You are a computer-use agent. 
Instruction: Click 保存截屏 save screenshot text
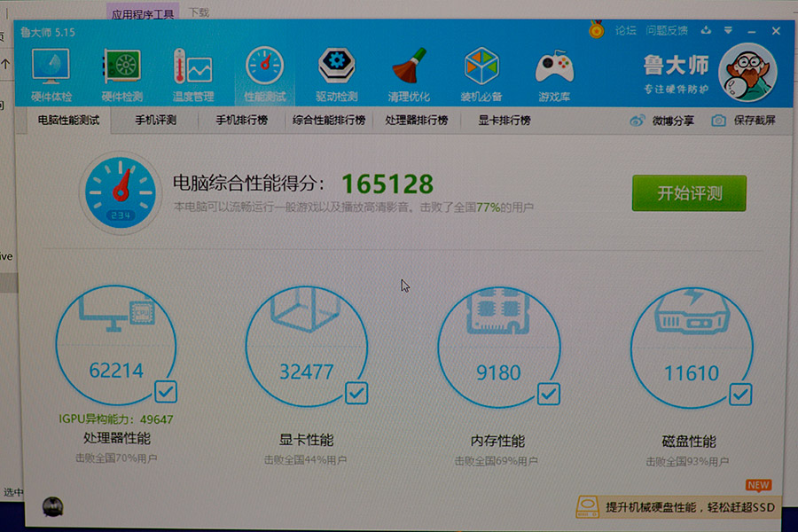[x=755, y=121]
